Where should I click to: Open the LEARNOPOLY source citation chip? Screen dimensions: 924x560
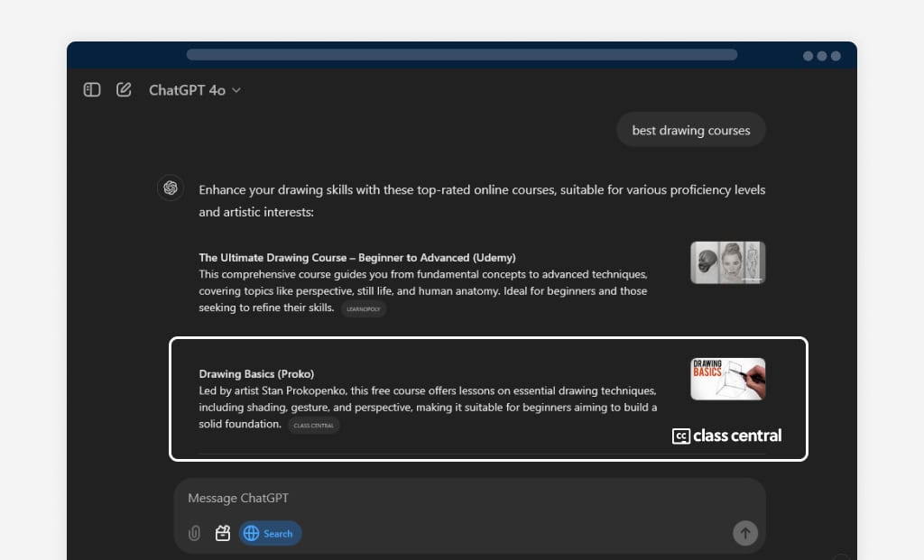tap(364, 308)
